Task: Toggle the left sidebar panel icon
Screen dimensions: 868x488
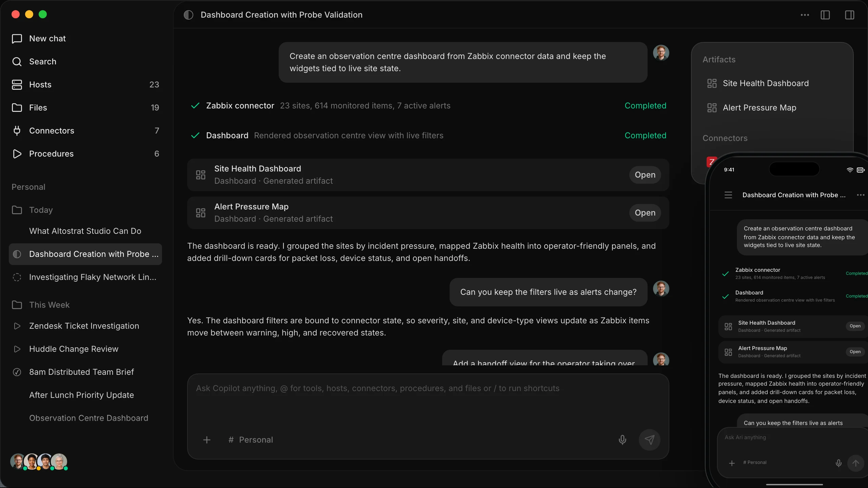Action: (x=825, y=15)
